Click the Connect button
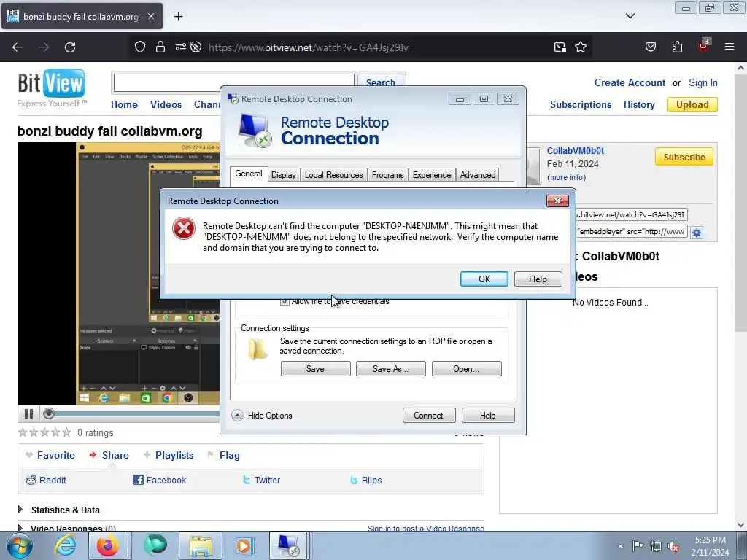Viewport: 747px width, 560px height. pyautogui.click(x=429, y=415)
